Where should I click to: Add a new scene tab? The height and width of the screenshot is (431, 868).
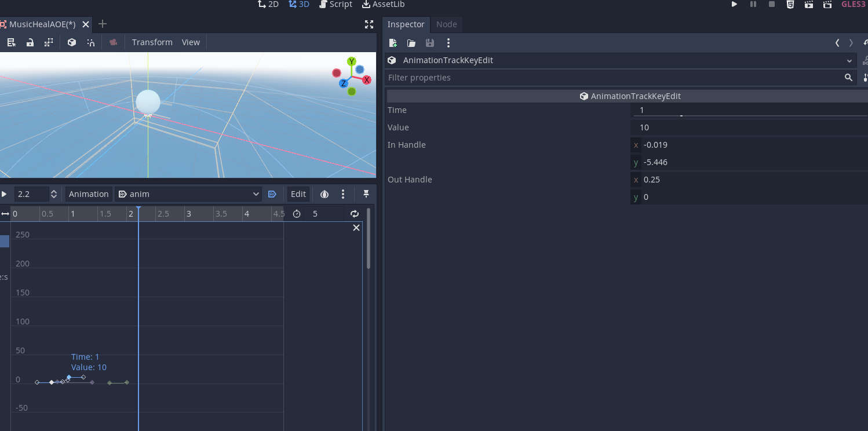(x=103, y=24)
